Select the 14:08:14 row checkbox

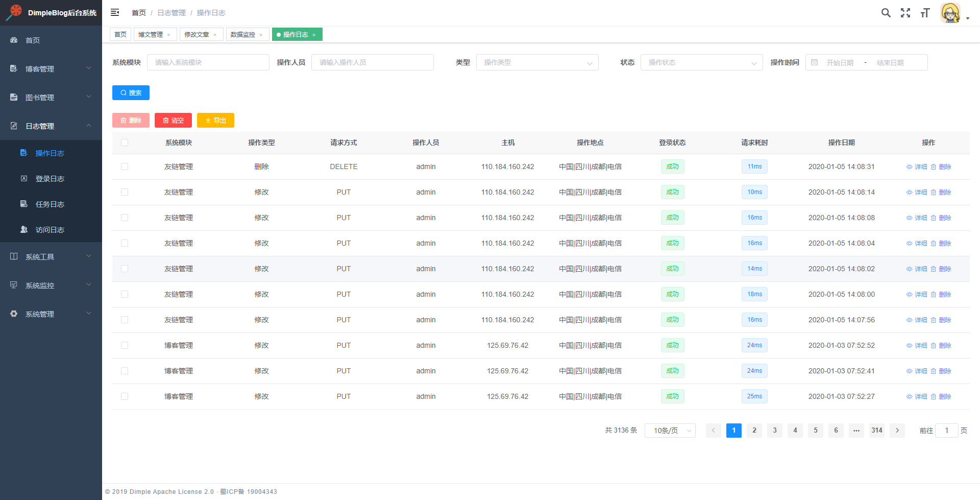tap(125, 192)
